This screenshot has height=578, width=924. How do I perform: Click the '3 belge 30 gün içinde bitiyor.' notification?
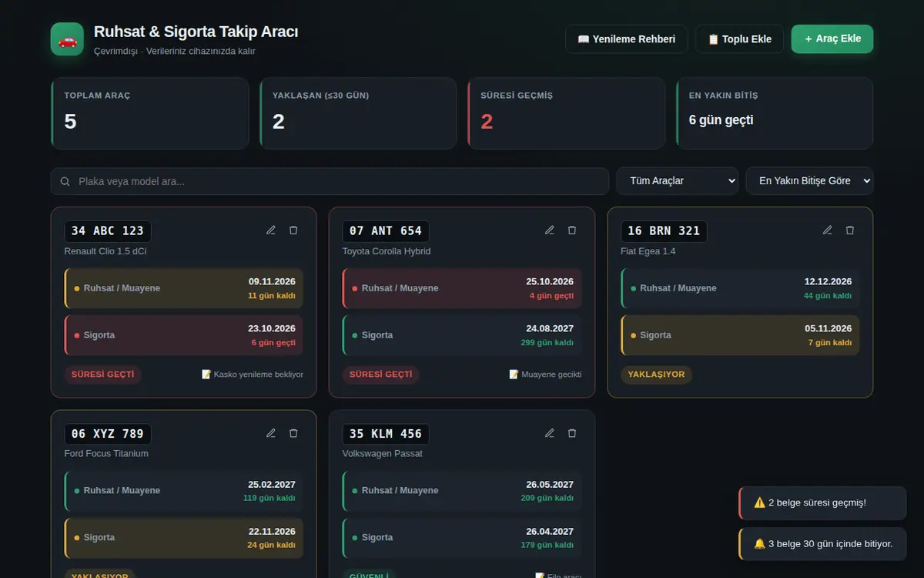822,544
